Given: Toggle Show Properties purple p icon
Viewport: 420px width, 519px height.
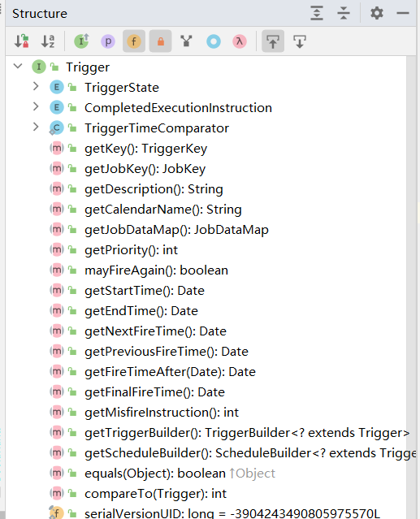Looking at the screenshot, I should click(108, 41).
